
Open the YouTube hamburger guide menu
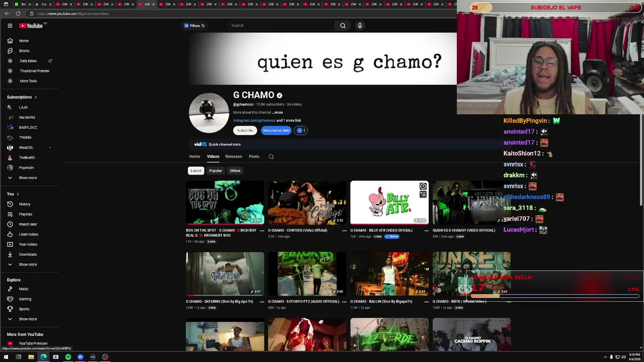[10, 26]
